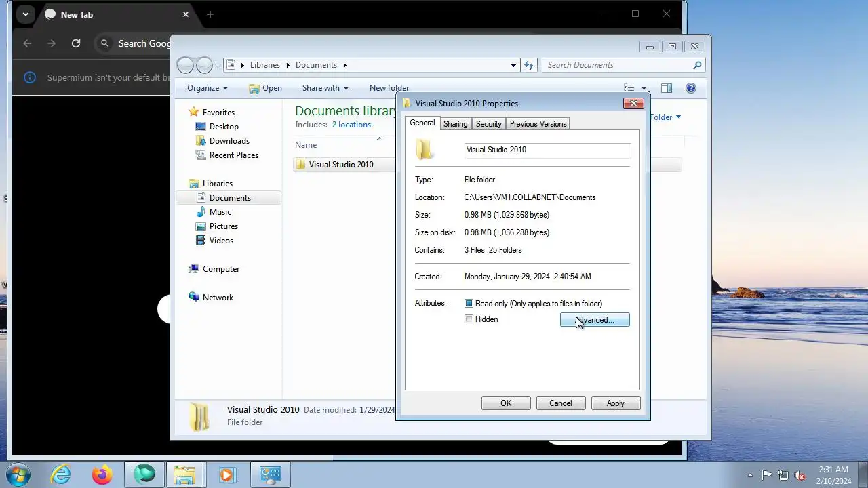Refresh the Documents folder view
868x488 pixels.
(x=530, y=65)
